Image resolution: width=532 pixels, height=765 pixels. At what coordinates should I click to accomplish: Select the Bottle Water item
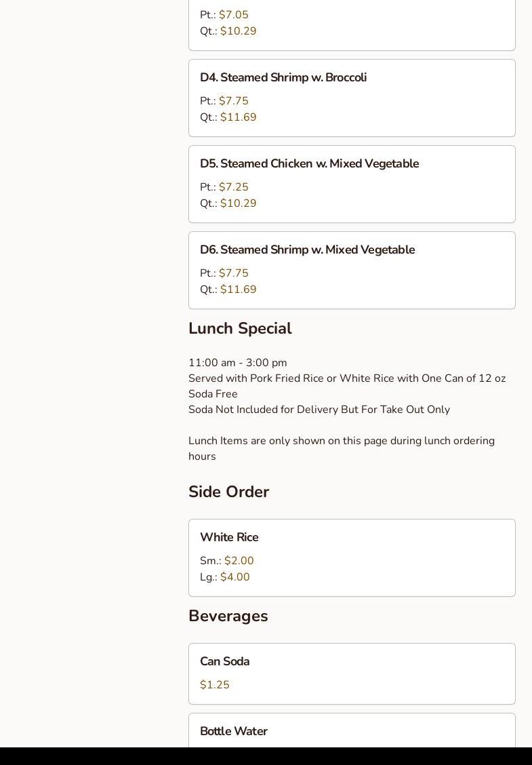233,732
